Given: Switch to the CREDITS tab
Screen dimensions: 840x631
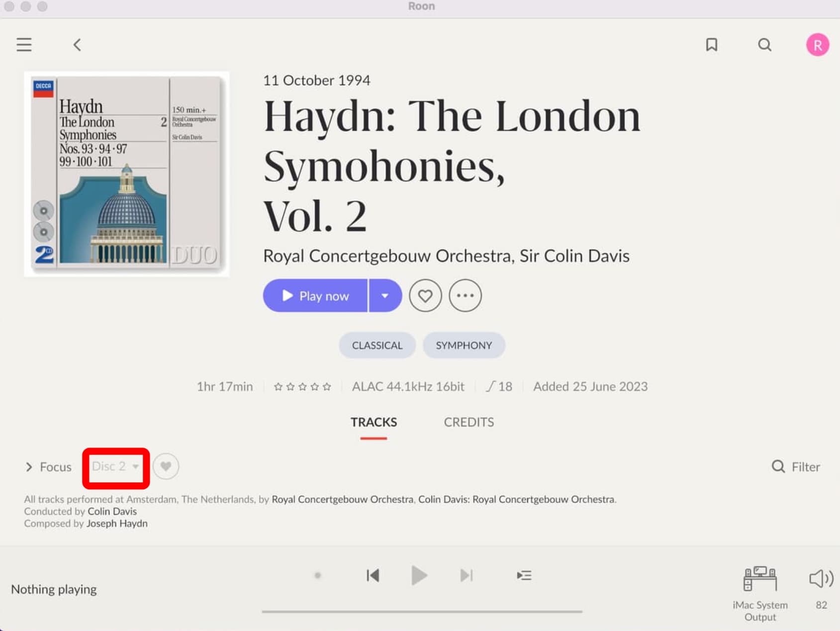Looking at the screenshot, I should tap(469, 422).
